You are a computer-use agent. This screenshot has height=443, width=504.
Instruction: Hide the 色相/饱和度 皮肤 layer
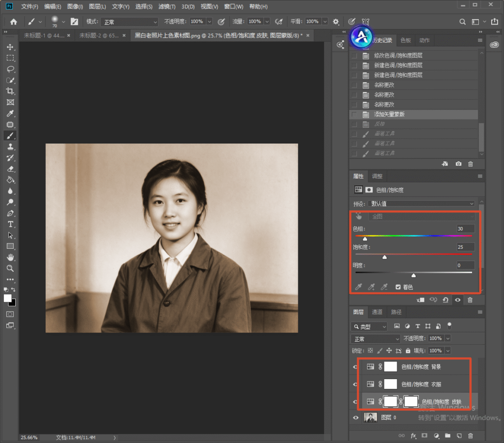[355, 402]
